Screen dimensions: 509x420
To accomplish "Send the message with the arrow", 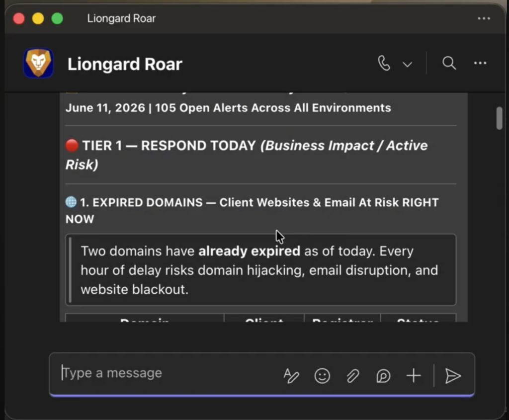I will pyautogui.click(x=452, y=376).
